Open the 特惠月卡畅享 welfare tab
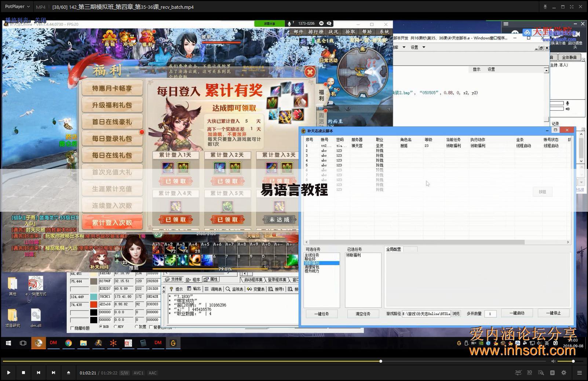This screenshot has width=588, height=381. [x=112, y=88]
